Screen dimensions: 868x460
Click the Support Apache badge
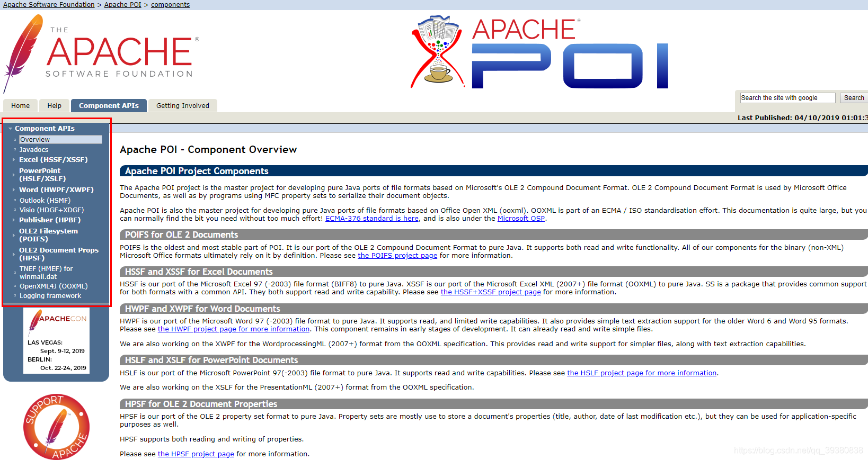pos(56,427)
